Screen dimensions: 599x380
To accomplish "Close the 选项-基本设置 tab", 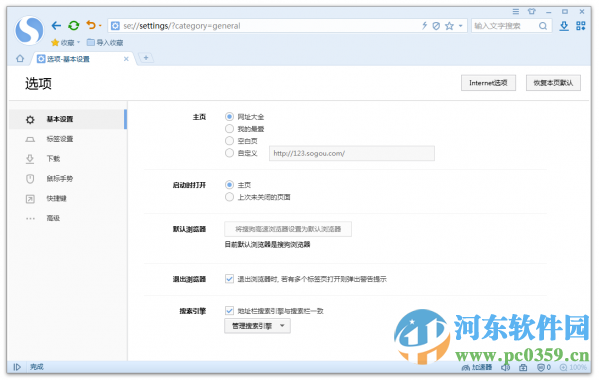I will tap(126, 59).
